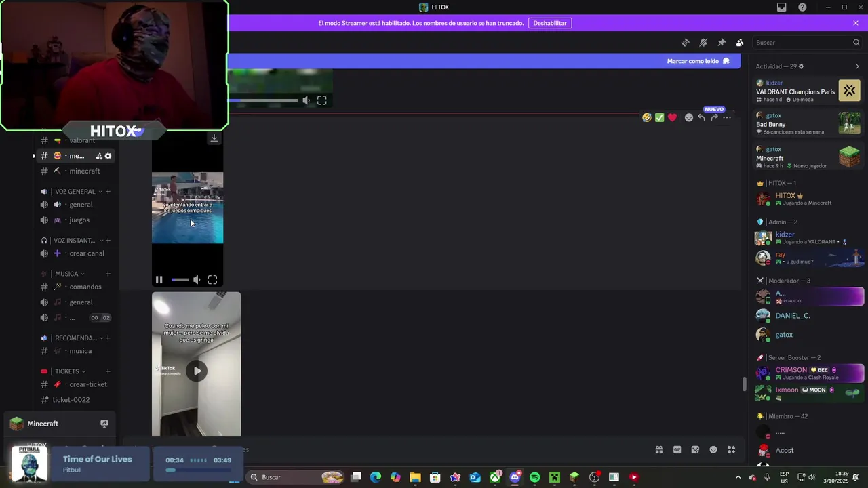868x488 pixels.
Task: React with the laughing emoji
Action: pos(647,117)
